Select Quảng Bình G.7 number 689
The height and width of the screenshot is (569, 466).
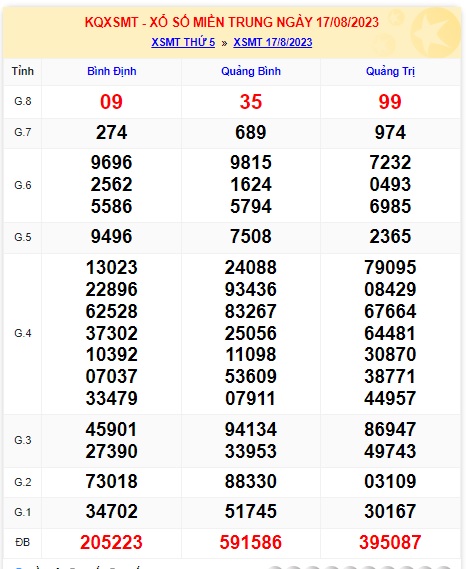click(x=251, y=132)
